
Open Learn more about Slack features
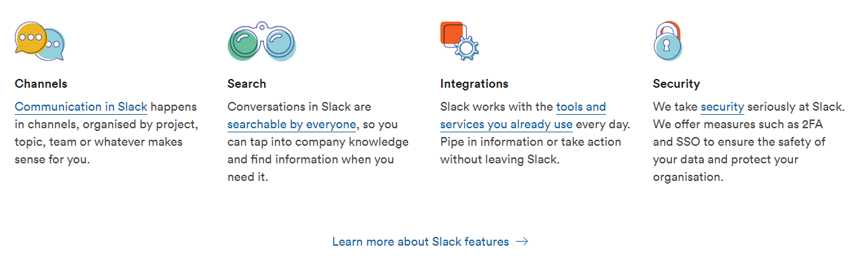[x=421, y=242]
